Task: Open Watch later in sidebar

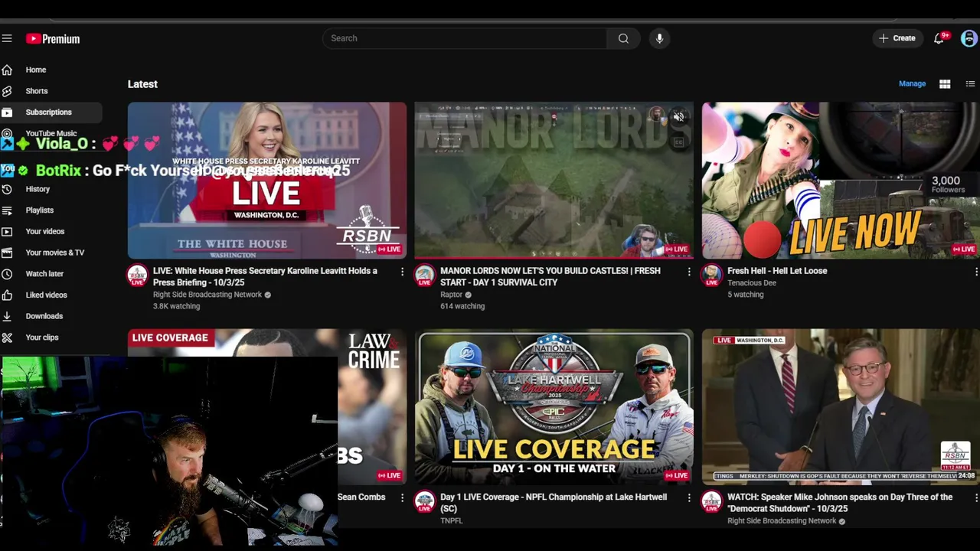Action: pyautogui.click(x=44, y=274)
